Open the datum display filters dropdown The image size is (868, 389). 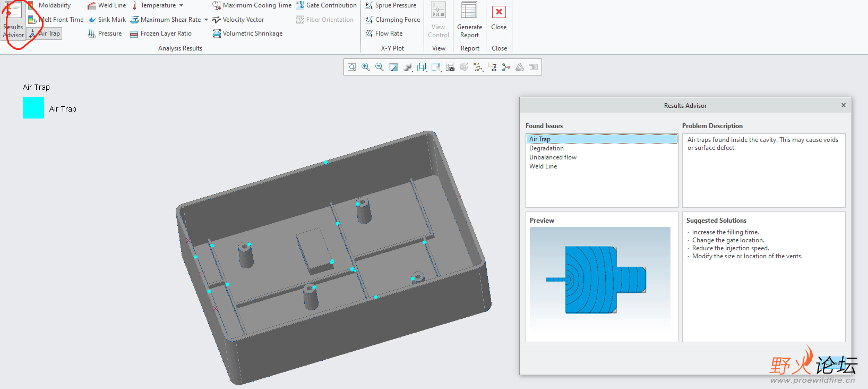click(x=478, y=67)
